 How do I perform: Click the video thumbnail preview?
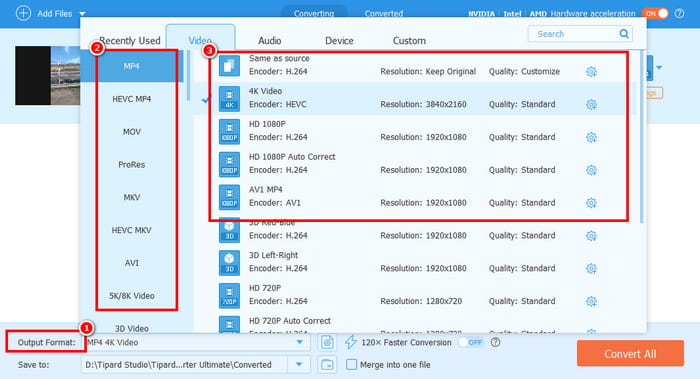(x=48, y=75)
